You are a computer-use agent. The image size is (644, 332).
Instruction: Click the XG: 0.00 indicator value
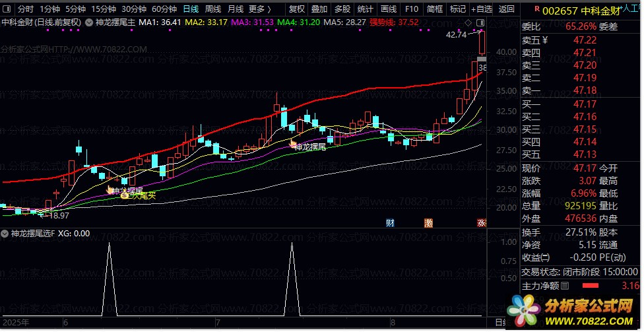coord(74,234)
